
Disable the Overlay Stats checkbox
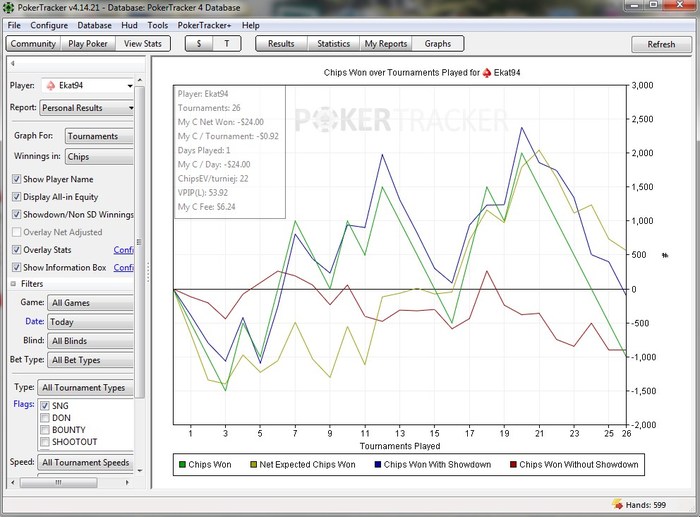(x=17, y=250)
